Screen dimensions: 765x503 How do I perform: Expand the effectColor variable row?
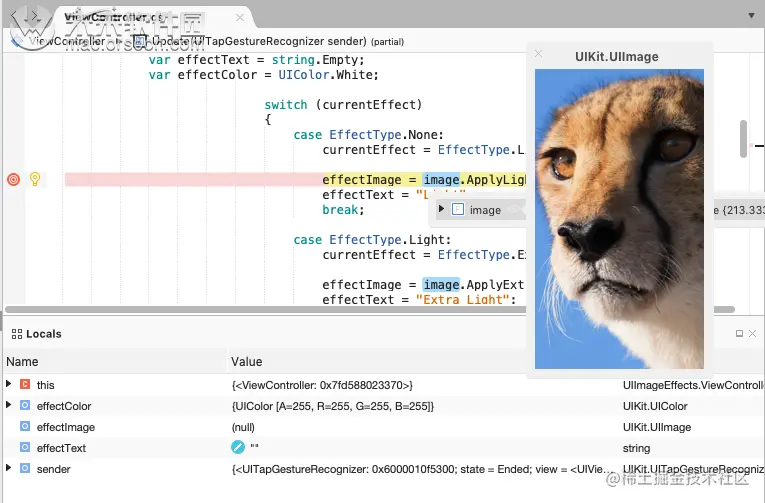pyautogui.click(x=8, y=405)
